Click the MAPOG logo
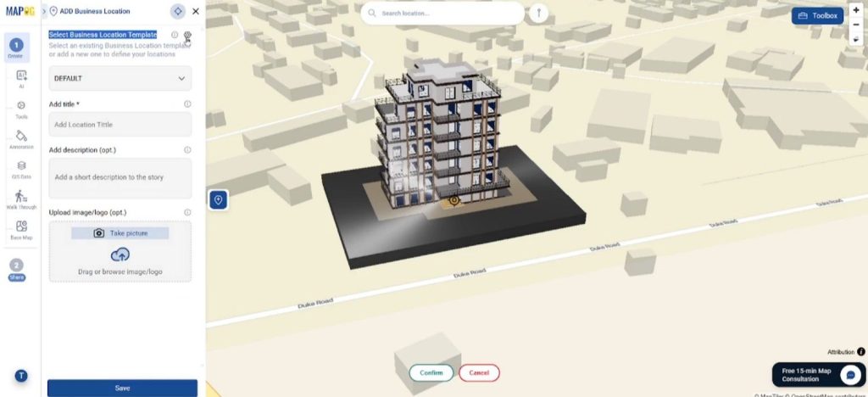This screenshot has height=397, width=868. (20, 11)
